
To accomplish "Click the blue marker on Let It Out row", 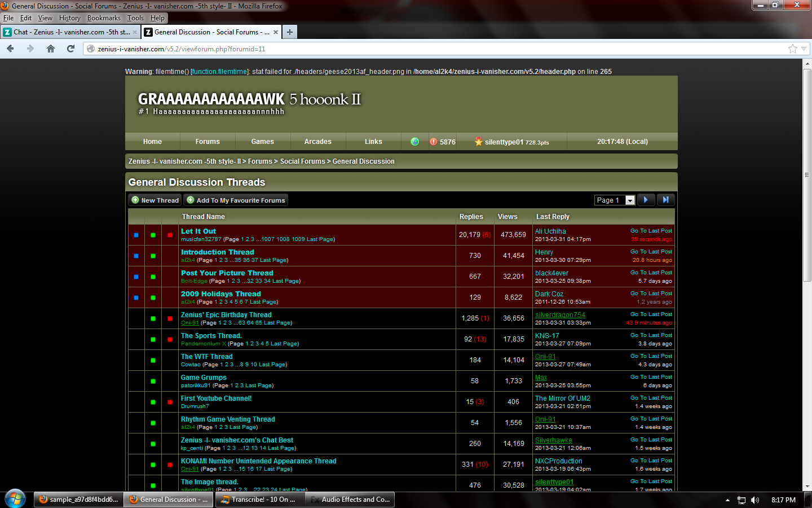I will (x=136, y=235).
